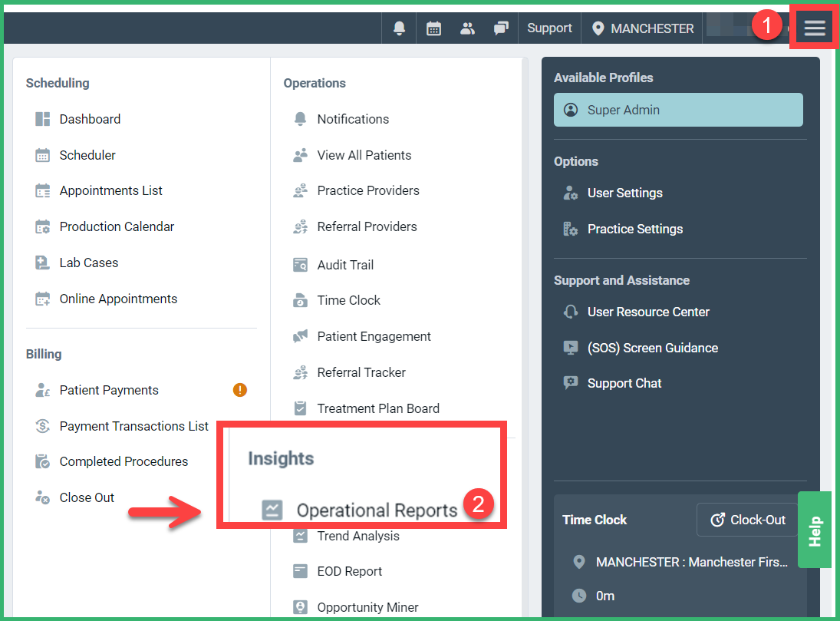Click the Patient Engagement megaphone icon
The image size is (840, 621).
click(301, 336)
